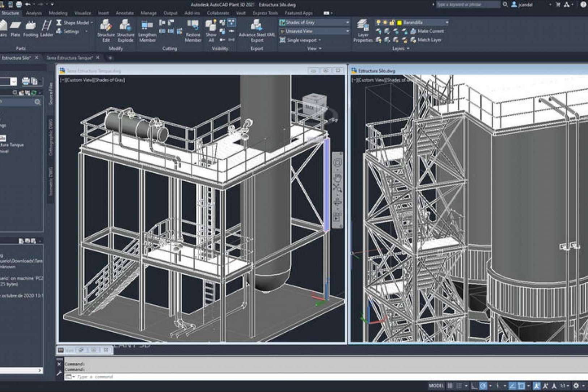This screenshot has width=588, height=392.
Task: Toggle grid display in status bar
Action: pos(450,386)
